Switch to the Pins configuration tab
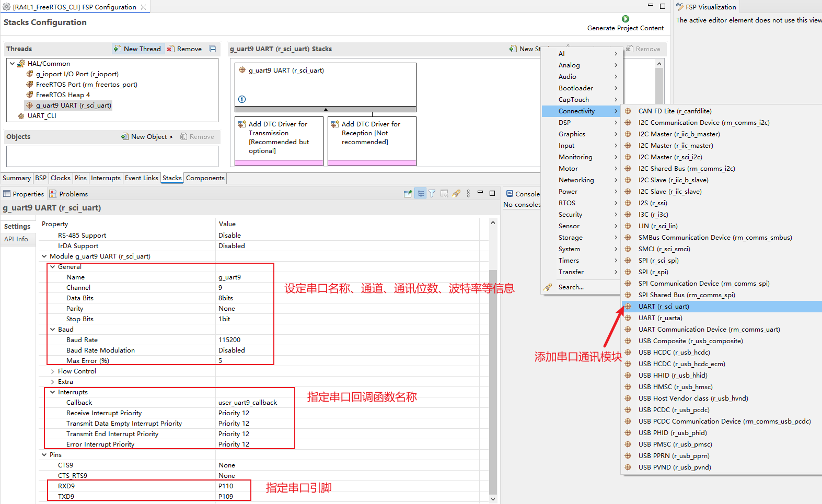 [x=80, y=178]
